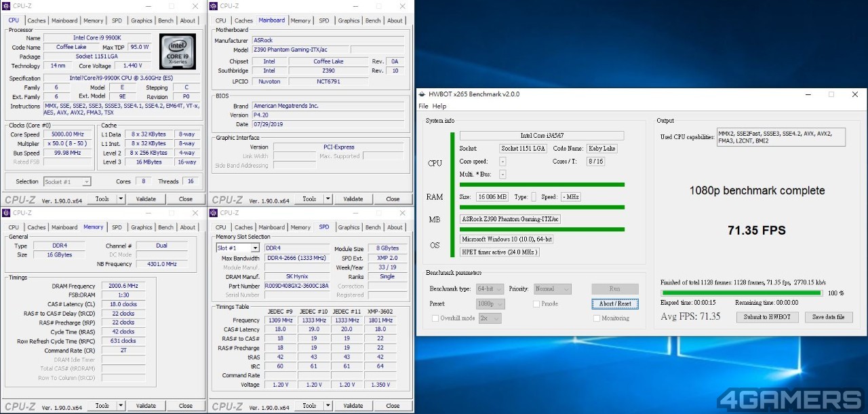The image size is (868, 414).
Task: Click Validate in the SPD tab window
Action: pyautogui.click(x=353, y=406)
